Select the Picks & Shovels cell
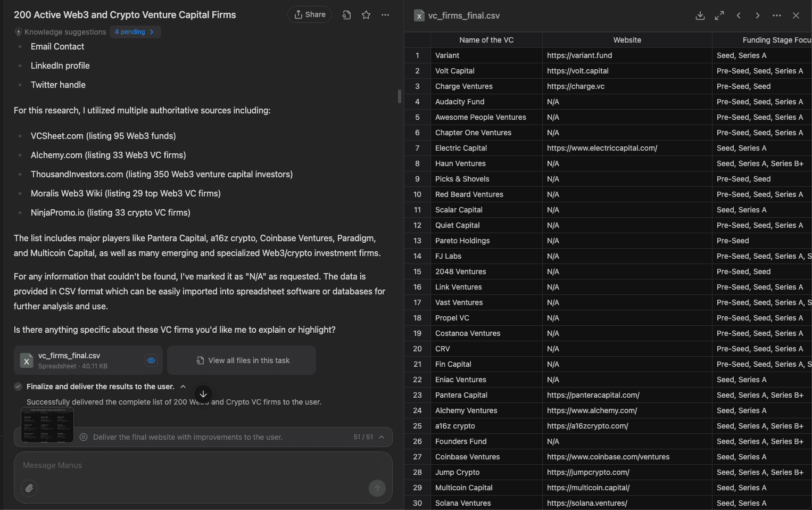Viewport: 812px width, 510px height. [486, 179]
